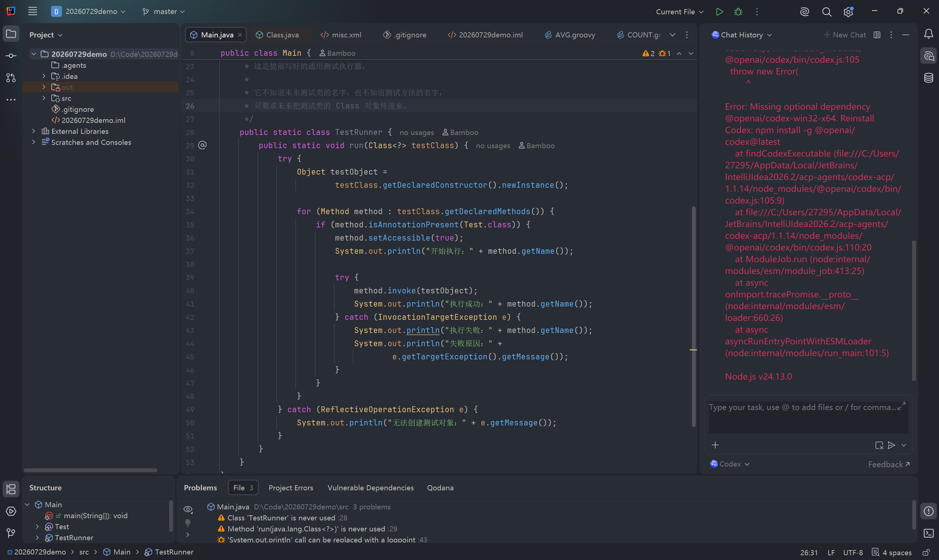
Task: Open the Current File run configuration dropdown
Action: (679, 12)
